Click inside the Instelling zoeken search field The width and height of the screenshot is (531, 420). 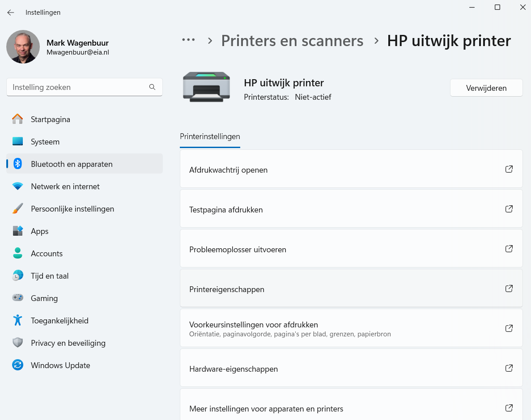tap(67, 87)
